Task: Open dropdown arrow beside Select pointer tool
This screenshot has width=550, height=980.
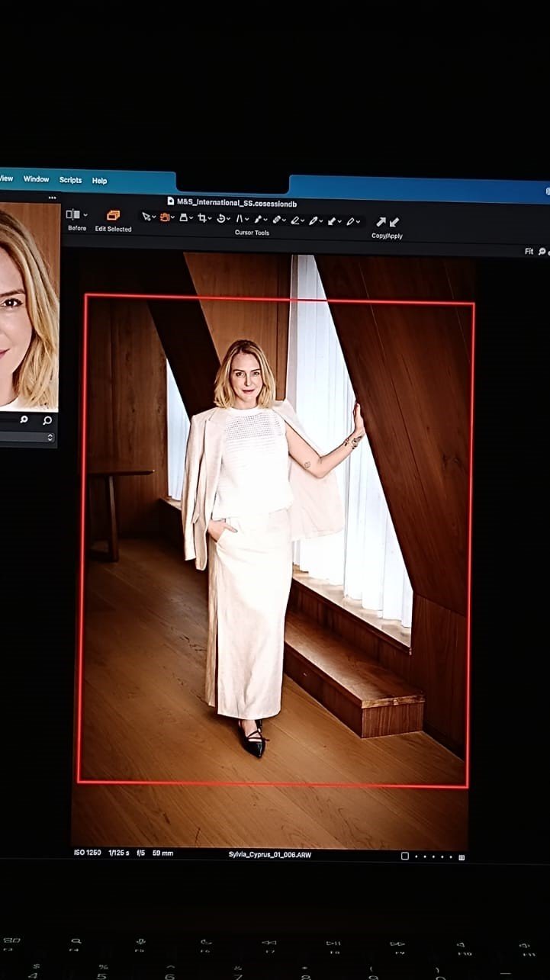Action: 155,218
